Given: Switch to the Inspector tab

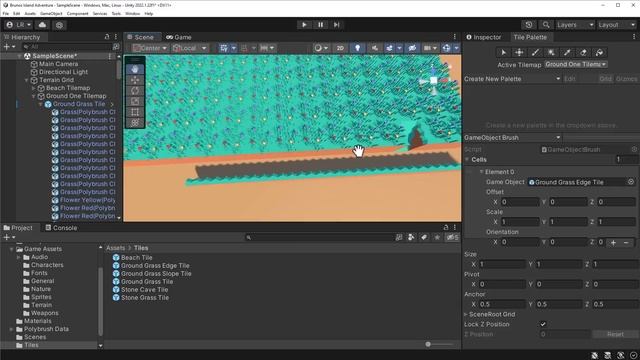Looking at the screenshot, I should [484, 37].
